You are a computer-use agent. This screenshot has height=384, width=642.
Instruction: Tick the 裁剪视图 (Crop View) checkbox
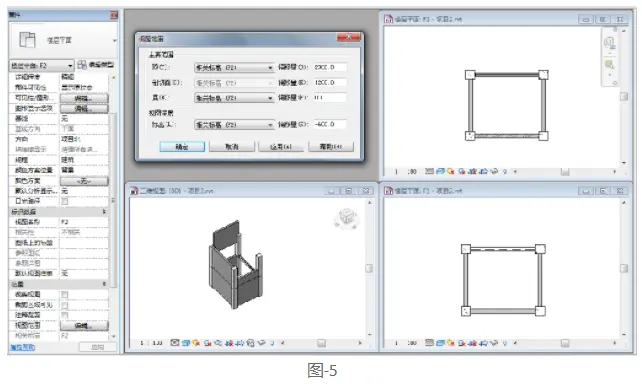[64, 294]
